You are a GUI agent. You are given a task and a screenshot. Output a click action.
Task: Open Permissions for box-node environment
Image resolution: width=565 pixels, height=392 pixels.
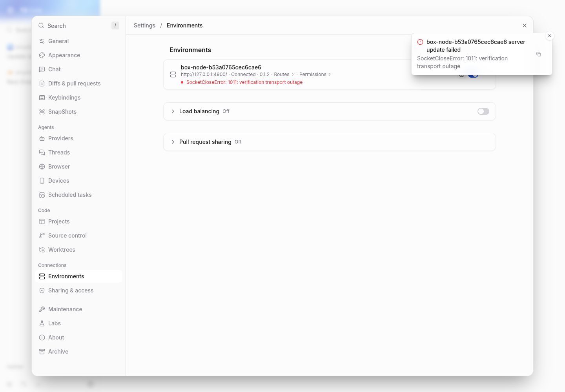click(x=315, y=74)
